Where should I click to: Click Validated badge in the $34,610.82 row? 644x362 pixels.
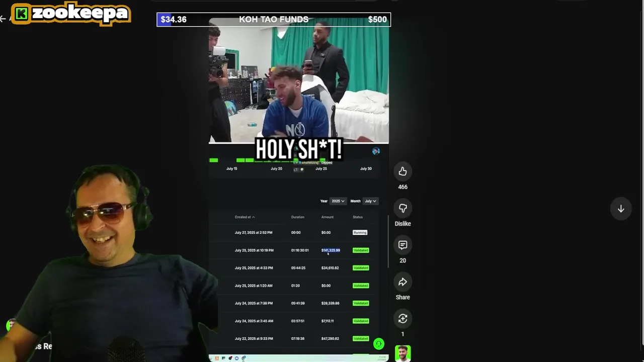coord(361,268)
